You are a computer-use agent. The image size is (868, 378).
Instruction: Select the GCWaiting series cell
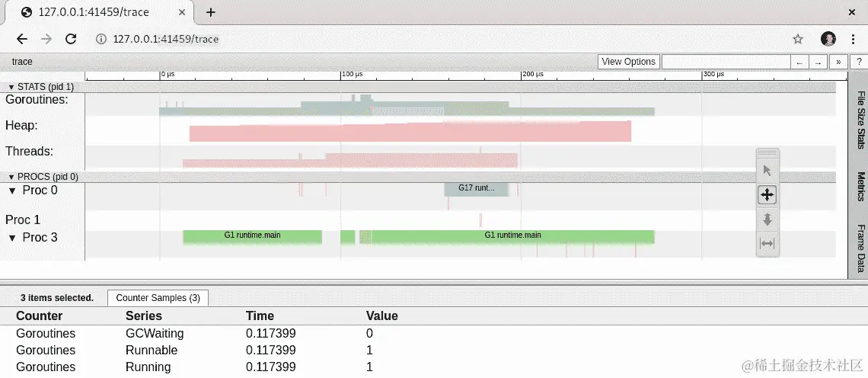tap(155, 334)
